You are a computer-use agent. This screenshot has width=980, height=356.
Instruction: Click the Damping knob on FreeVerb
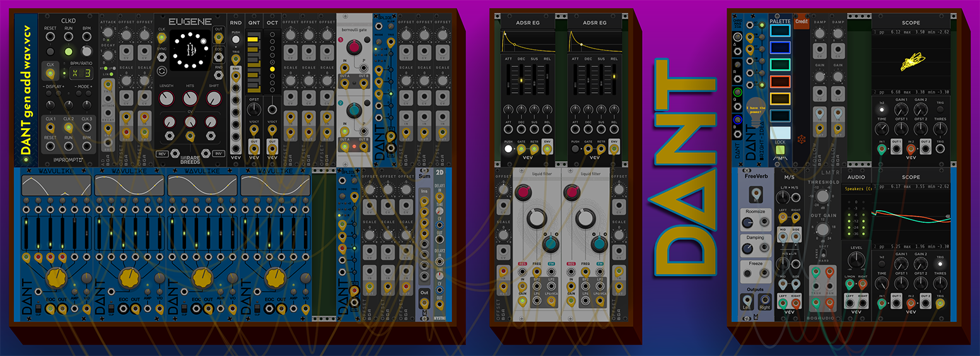747,247
